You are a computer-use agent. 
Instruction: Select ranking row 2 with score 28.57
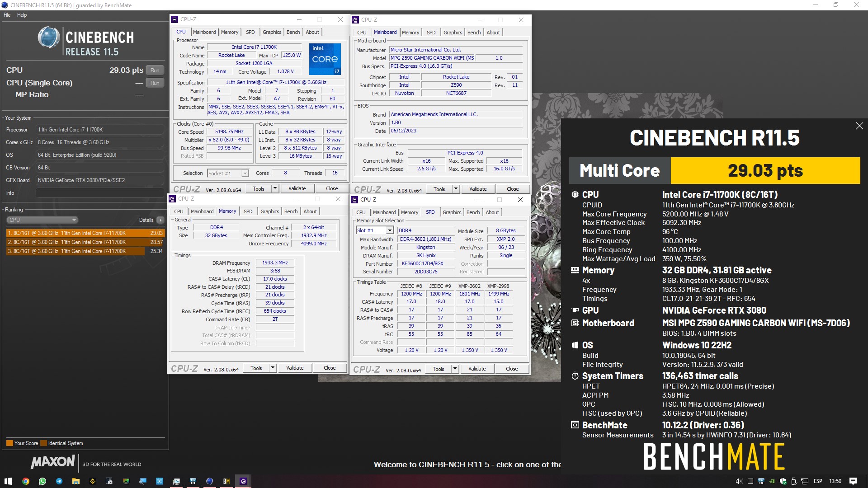(85, 242)
